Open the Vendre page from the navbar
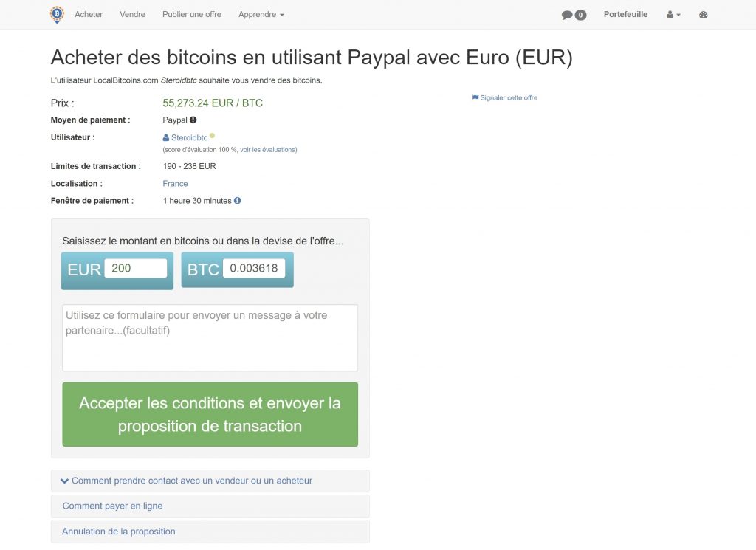The height and width of the screenshot is (550, 756). (132, 14)
